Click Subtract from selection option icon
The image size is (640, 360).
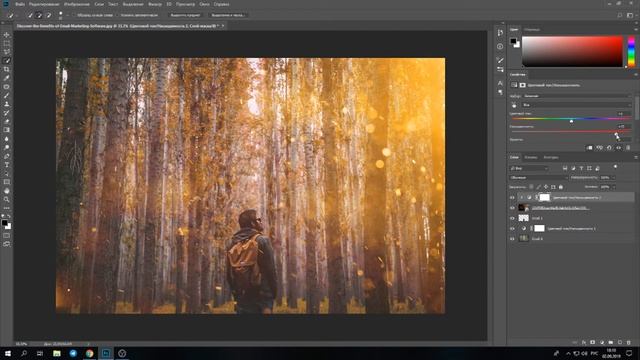click(x=49, y=15)
